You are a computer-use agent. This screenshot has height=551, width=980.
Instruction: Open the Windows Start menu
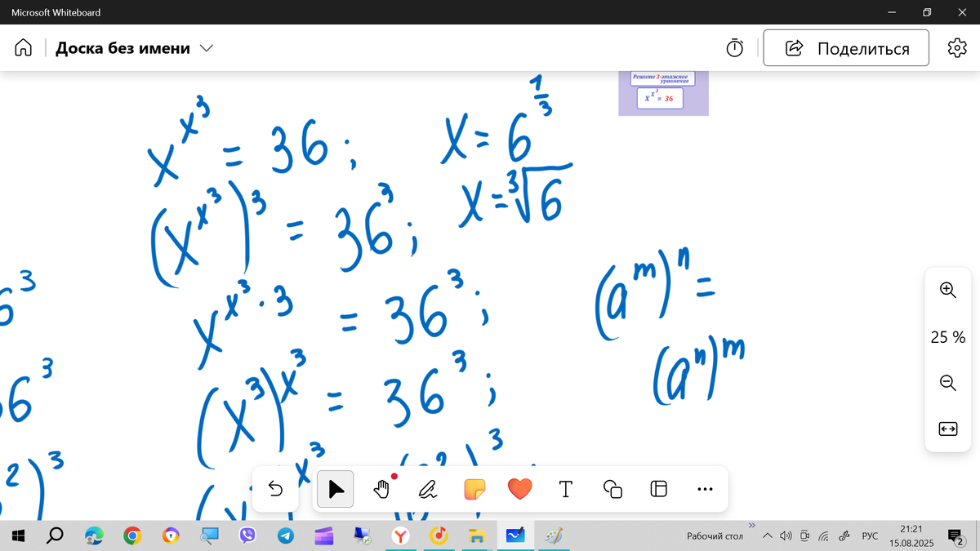tap(20, 535)
